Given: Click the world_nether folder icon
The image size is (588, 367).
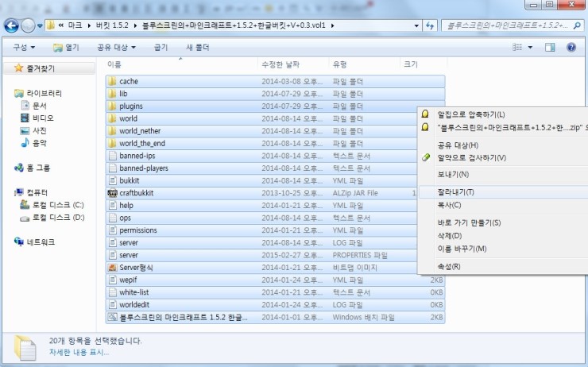Looking at the screenshot, I should (112, 131).
